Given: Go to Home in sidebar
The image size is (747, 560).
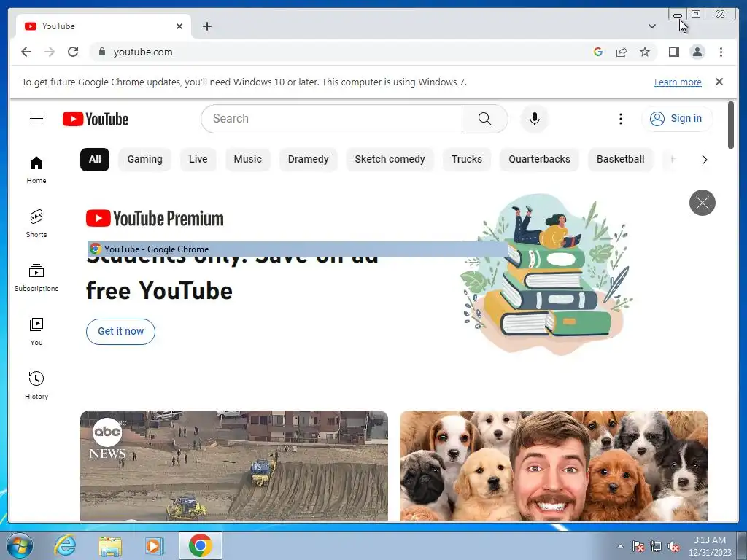Looking at the screenshot, I should [36, 170].
